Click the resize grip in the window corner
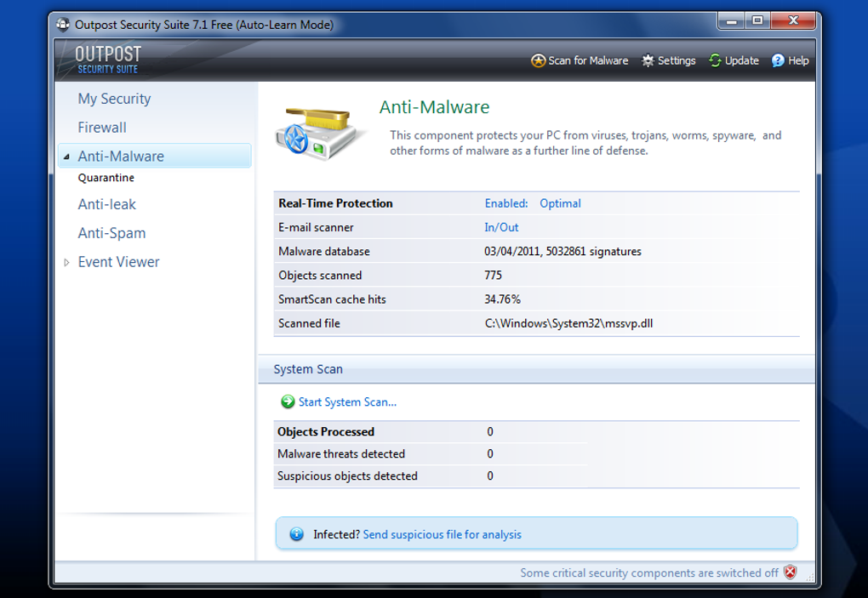Viewport: 868px width, 598px height. pos(810,577)
